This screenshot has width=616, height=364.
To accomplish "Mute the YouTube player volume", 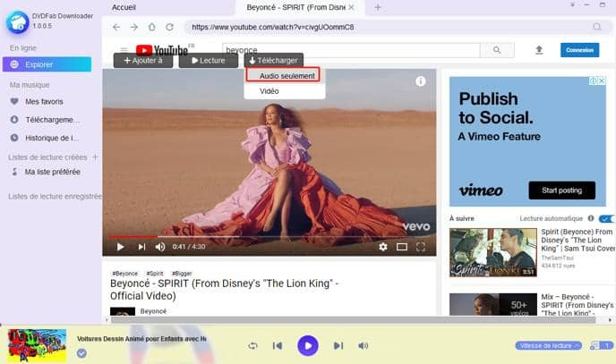I will tap(160, 247).
